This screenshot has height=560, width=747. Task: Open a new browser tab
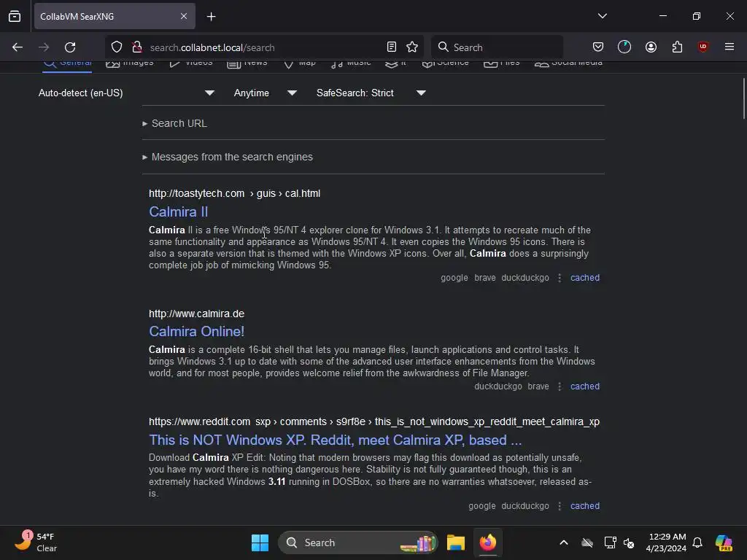pyautogui.click(x=211, y=17)
